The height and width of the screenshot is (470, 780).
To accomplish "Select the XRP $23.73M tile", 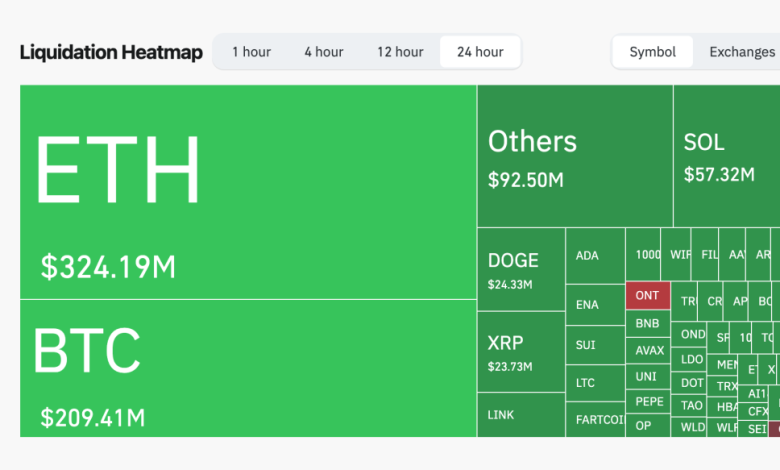I will pyautogui.click(x=521, y=352).
